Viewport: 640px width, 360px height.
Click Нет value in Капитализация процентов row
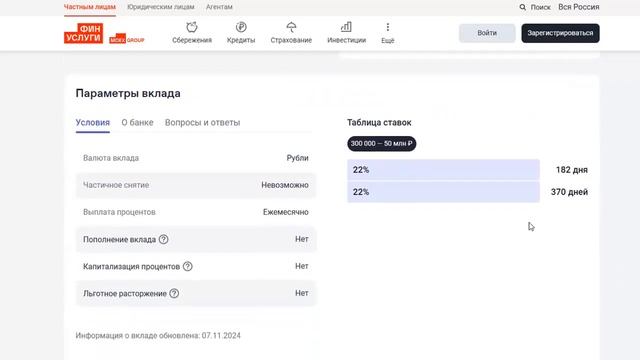click(302, 266)
